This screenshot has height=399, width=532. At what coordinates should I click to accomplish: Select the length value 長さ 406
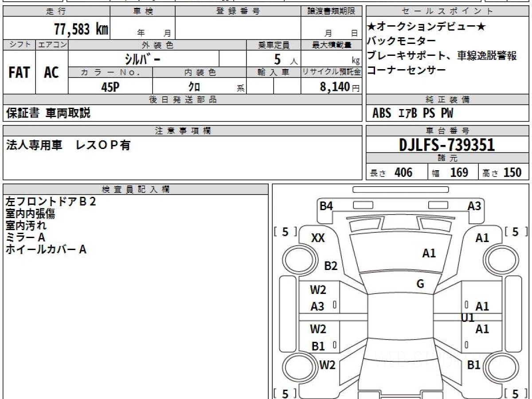tap(391, 172)
